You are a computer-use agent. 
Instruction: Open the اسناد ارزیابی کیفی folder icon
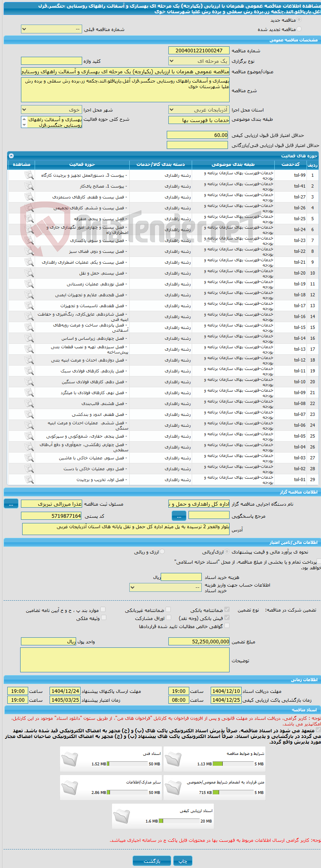click(122, 816)
